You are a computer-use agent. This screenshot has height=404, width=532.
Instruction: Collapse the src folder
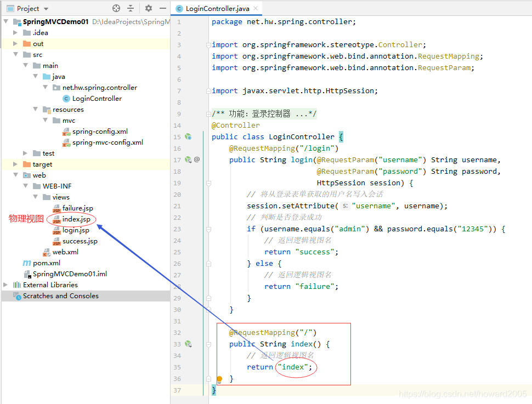point(15,54)
